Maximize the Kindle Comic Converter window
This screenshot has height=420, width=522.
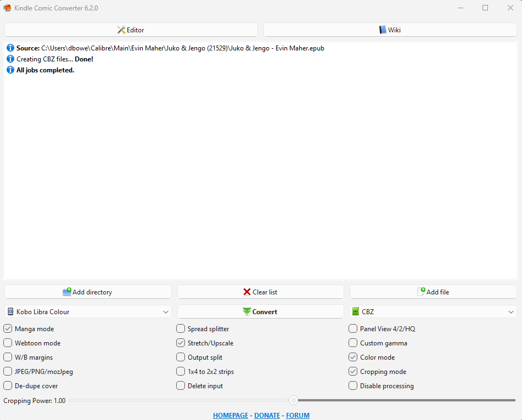[x=485, y=8]
